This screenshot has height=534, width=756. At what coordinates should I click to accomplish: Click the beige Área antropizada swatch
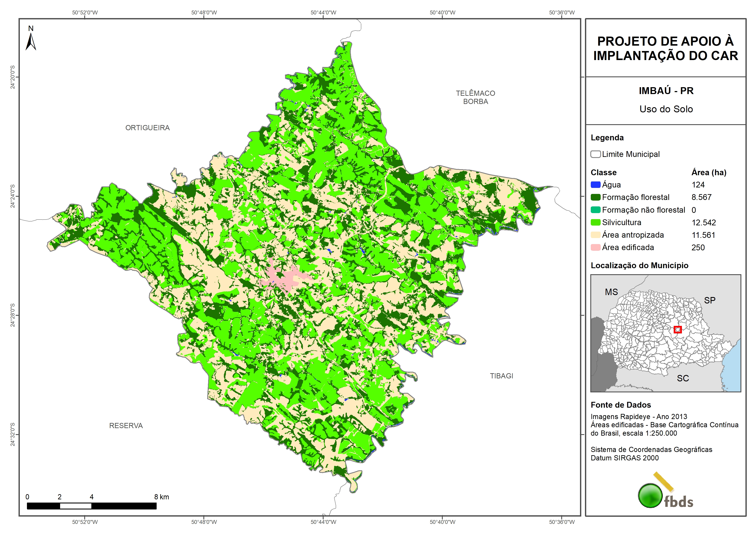[x=595, y=235]
